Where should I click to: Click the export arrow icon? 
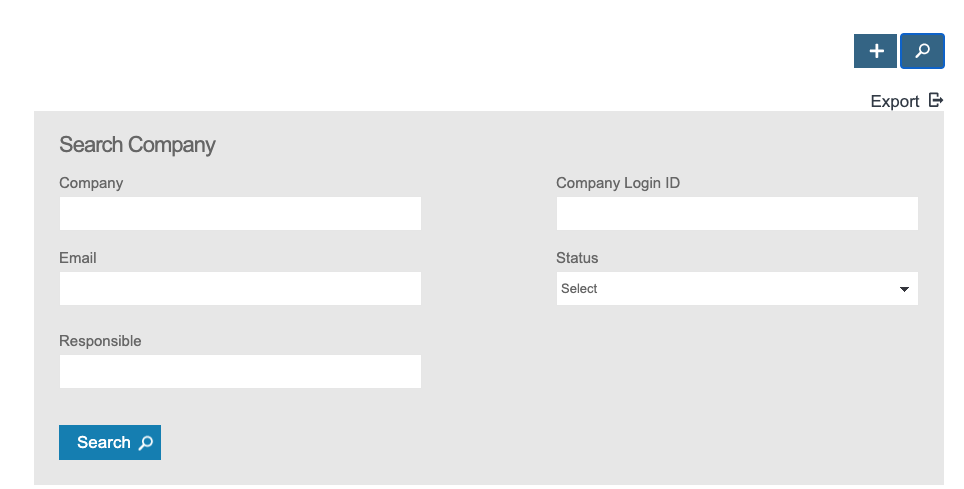click(x=936, y=100)
